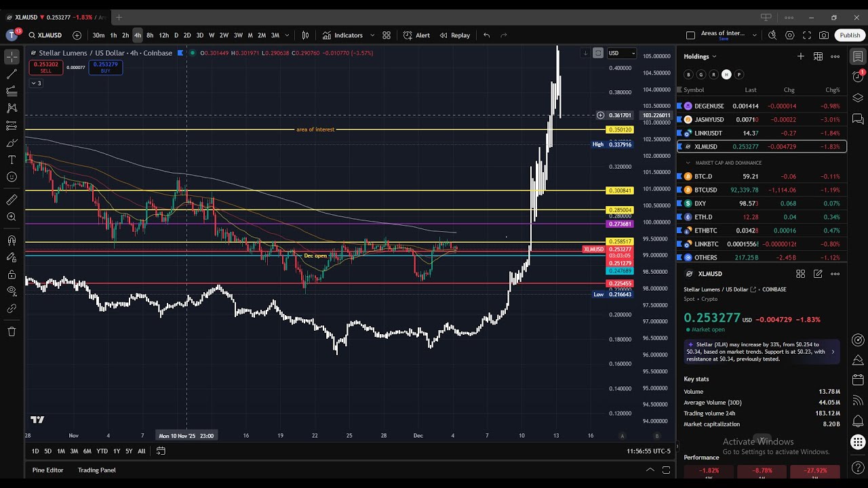Hide all drawings with eye icon

[x=12, y=291]
